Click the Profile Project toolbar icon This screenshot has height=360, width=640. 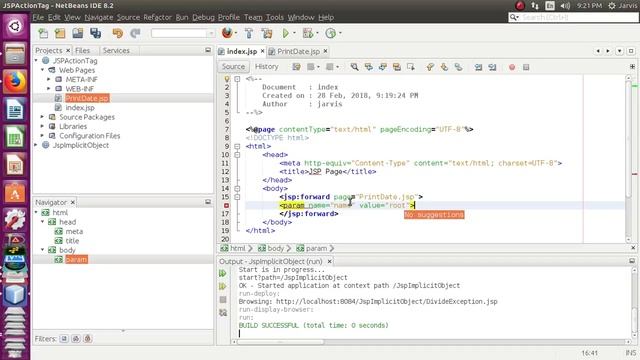point(331,33)
